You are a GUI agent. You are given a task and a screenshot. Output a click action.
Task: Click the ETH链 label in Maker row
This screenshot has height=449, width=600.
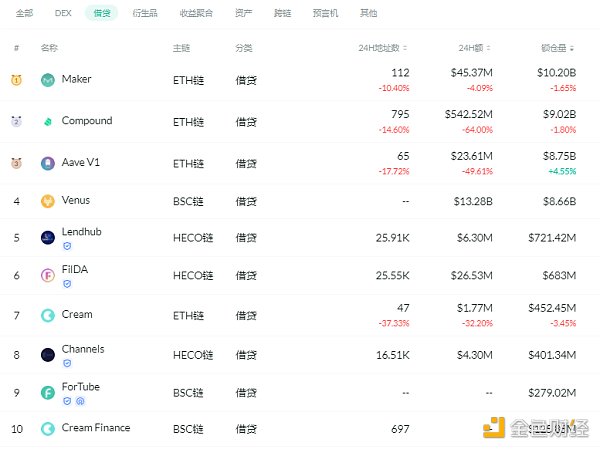(188, 80)
